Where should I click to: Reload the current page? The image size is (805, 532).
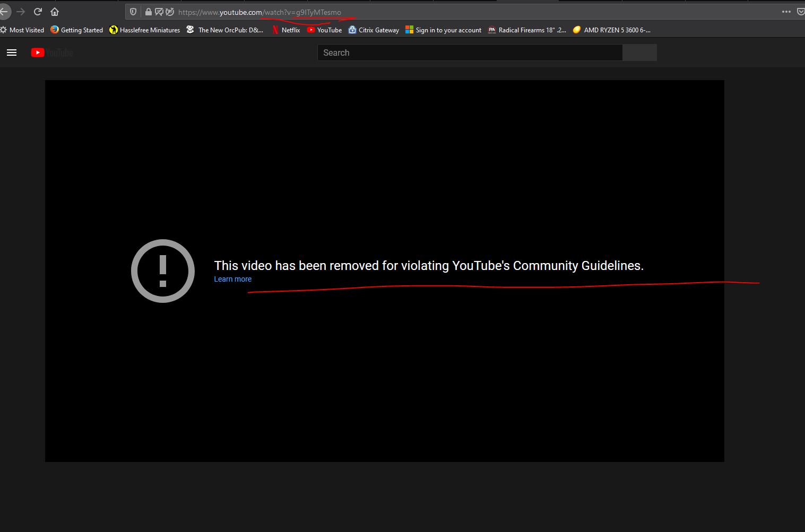tap(38, 12)
